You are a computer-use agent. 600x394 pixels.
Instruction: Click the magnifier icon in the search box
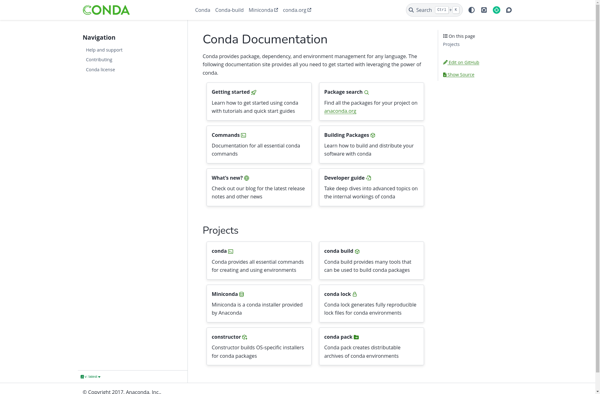click(x=411, y=10)
